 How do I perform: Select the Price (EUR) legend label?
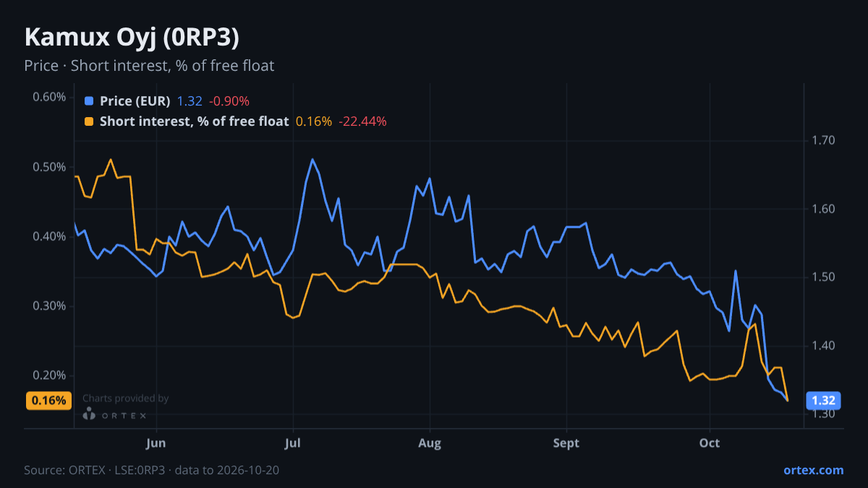click(x=135, y=101)
